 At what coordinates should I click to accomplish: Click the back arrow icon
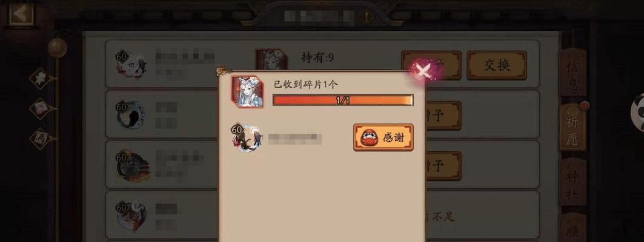21,15
